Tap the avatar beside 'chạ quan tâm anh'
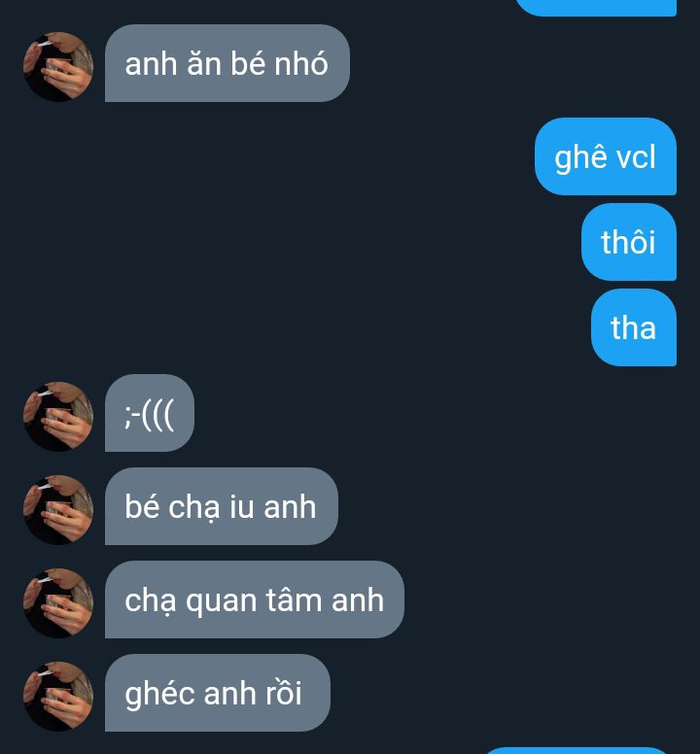The width and height of the screenshot is (700, 754). [58, 603]
